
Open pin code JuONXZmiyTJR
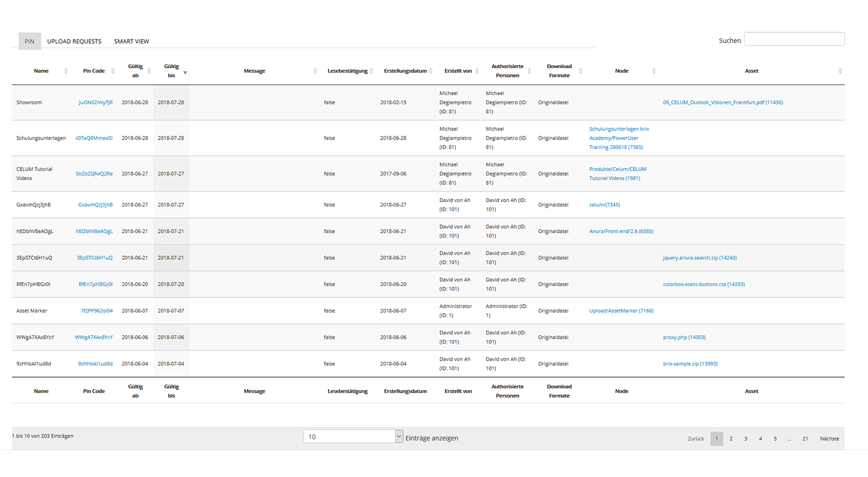coord(96,102)
